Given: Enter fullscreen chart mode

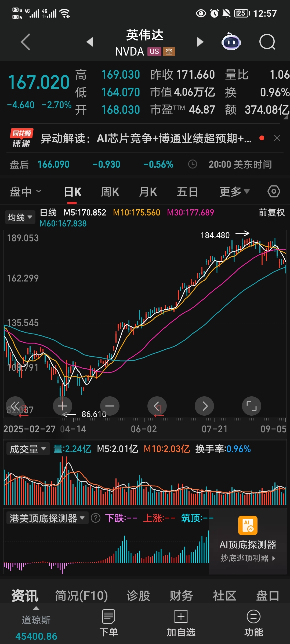Looking at the screenshot, I should point(252,406).
